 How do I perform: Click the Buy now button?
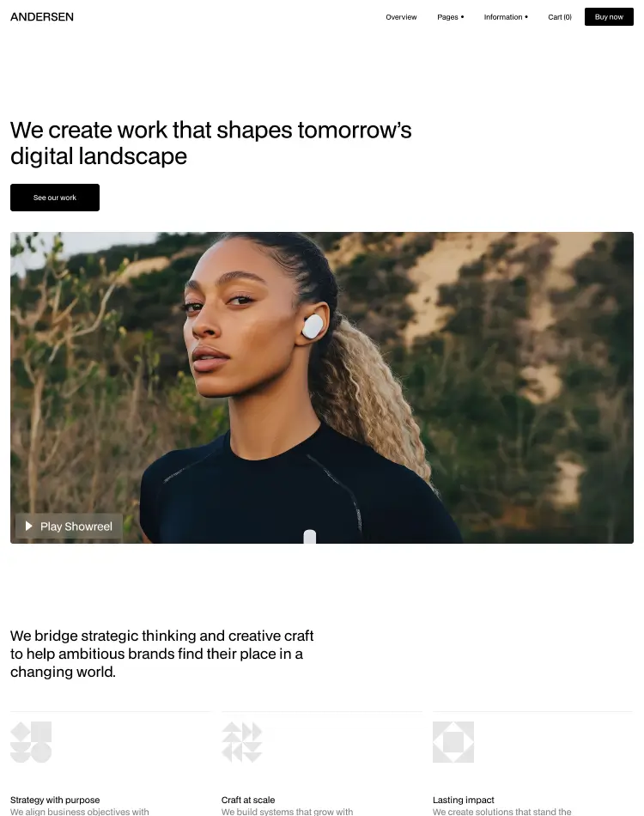click(609, 16)
